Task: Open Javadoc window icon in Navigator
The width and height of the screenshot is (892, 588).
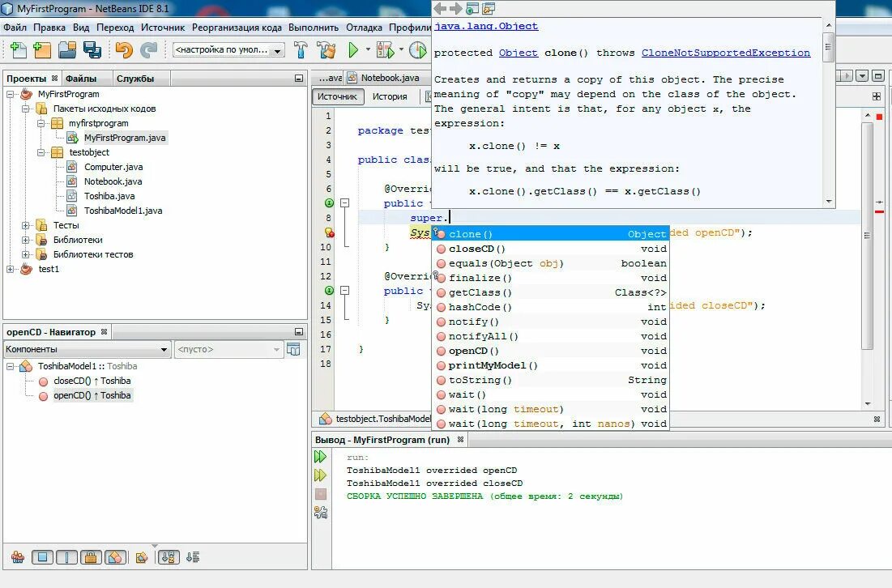Action: [x=293, y=349]
